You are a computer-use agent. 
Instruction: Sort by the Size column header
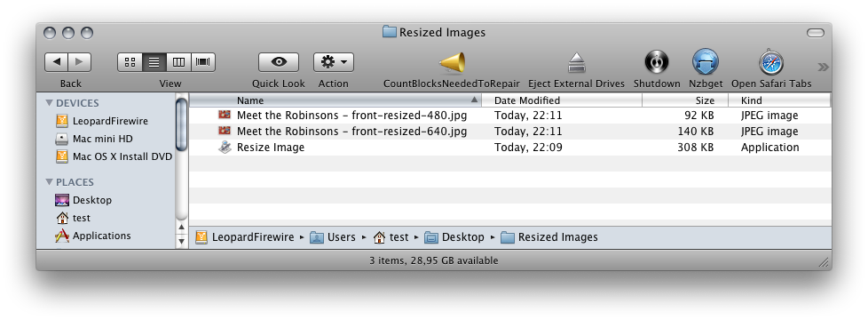click(x=685, y=100)
